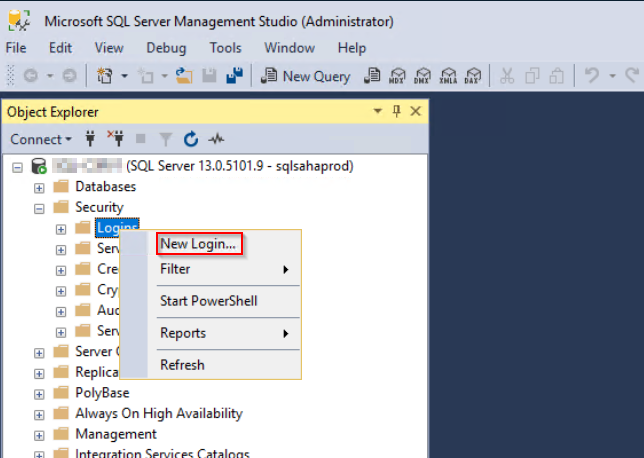Click the Stop square icon

140,139
